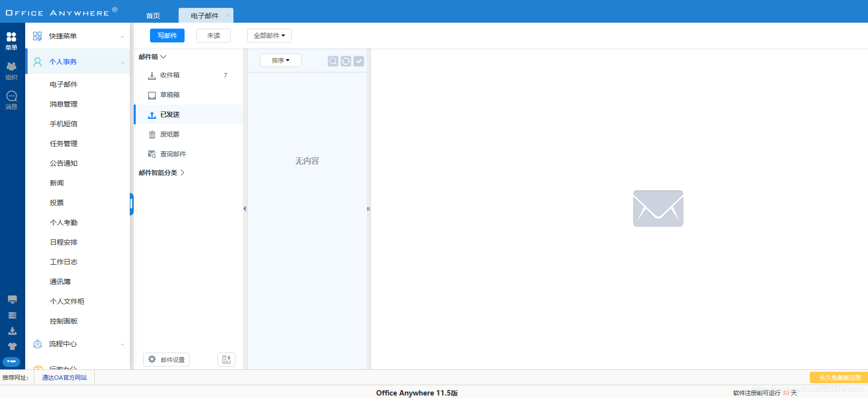Click 永久免费版注册 button

pyautogui.click(x=839, y=377)
